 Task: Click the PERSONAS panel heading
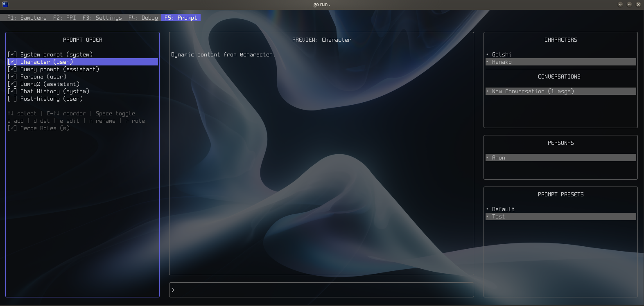point(561,143)
